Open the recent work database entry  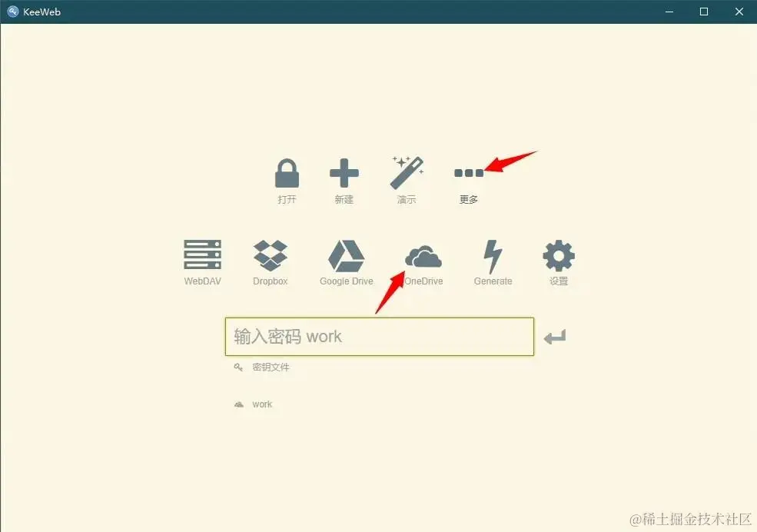pyautogui.click(x=262, y=404)
